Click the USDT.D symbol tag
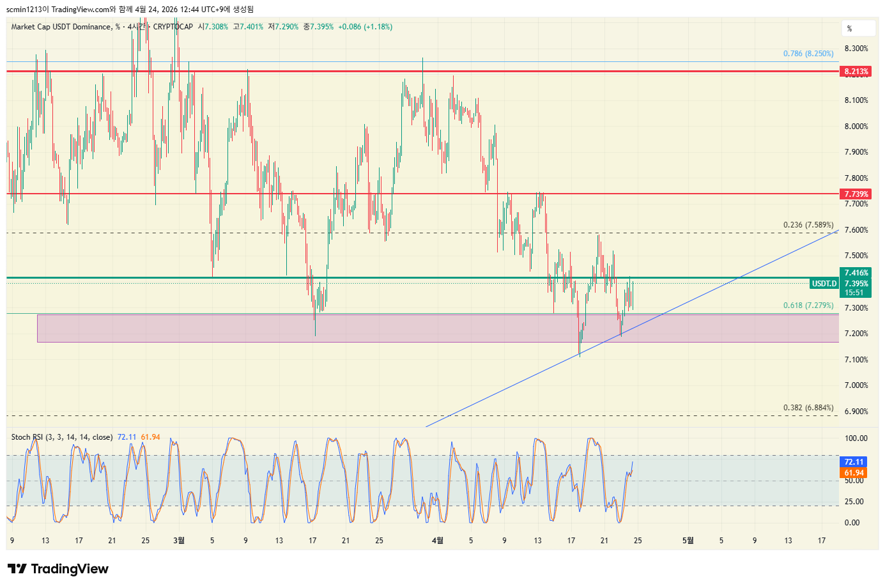Image resolution: width=885 pixels, height=588 pixels. coord(824,284)
